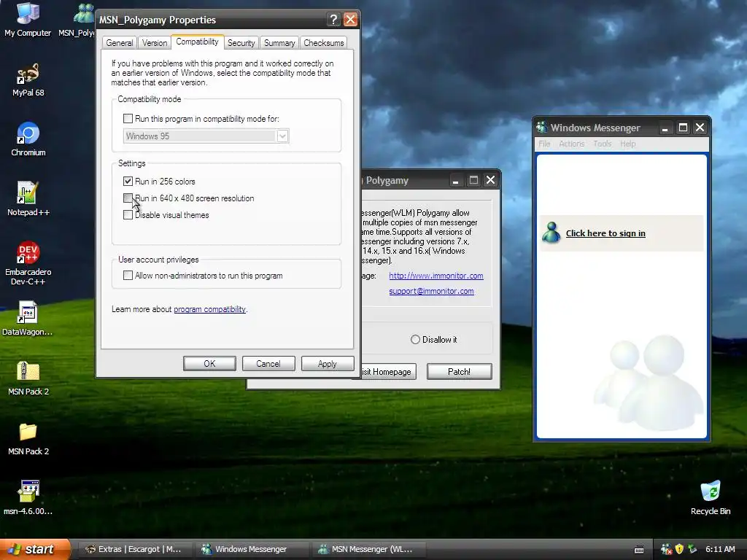Click the yellow security shield tray icon
Viewport: 747px width, 560px height.
click(679, 549)
